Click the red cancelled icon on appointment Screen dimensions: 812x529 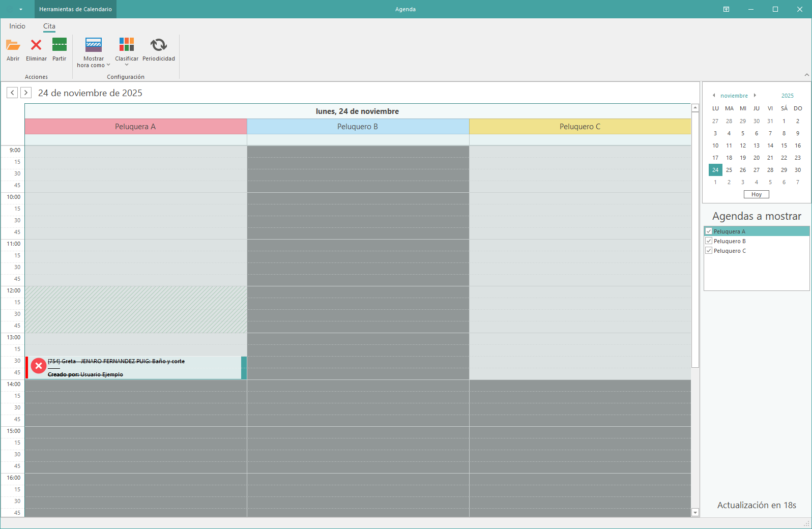[x=39, y=366]
